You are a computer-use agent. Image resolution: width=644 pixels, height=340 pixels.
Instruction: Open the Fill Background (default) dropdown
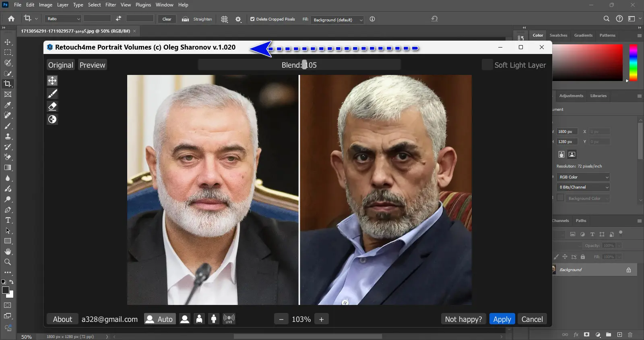pos(338,20)
